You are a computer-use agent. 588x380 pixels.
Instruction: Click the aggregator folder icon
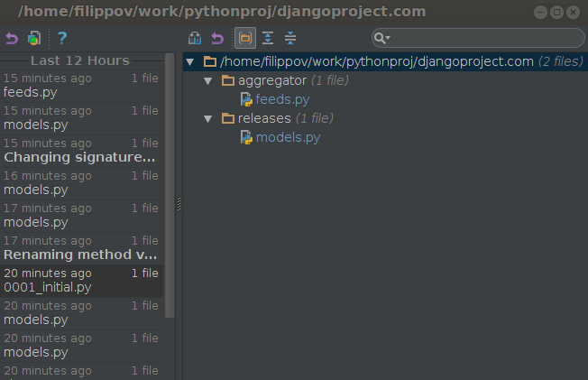228,80
